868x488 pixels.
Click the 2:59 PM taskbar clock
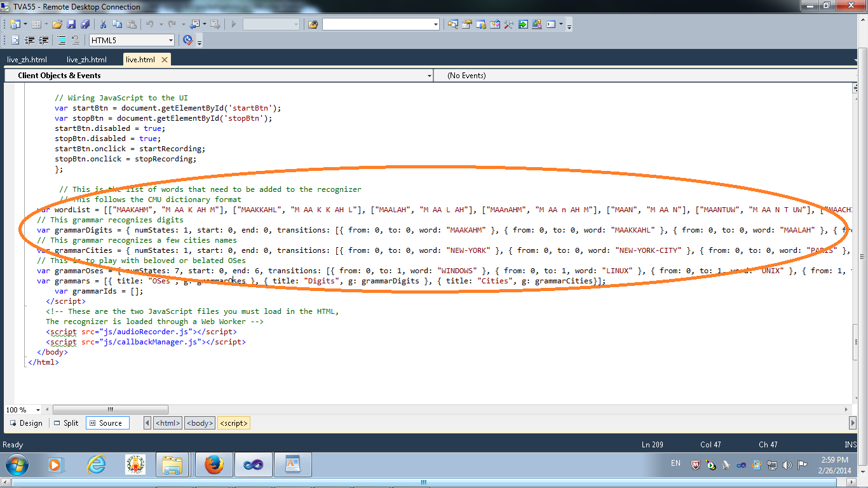click(834, 460)
